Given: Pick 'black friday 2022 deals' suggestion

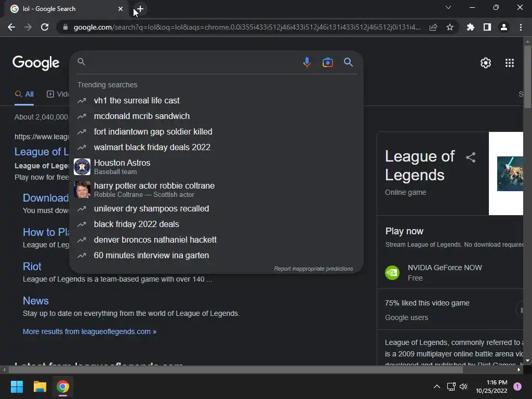Looking at the screenshot, I should tap(217, 224).
